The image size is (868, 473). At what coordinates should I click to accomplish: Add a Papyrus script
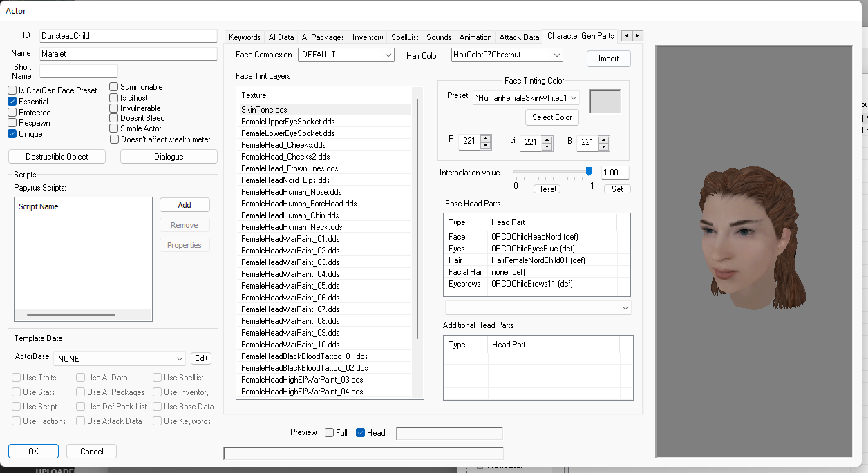185,205
